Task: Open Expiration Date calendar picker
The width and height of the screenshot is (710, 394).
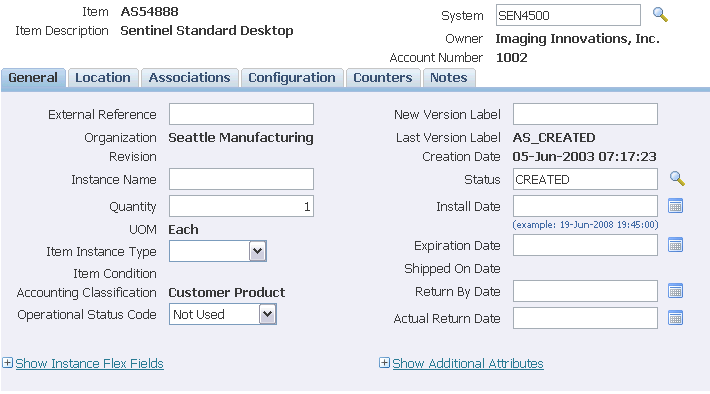Action: pyautogui.click(x=675, y=245)
